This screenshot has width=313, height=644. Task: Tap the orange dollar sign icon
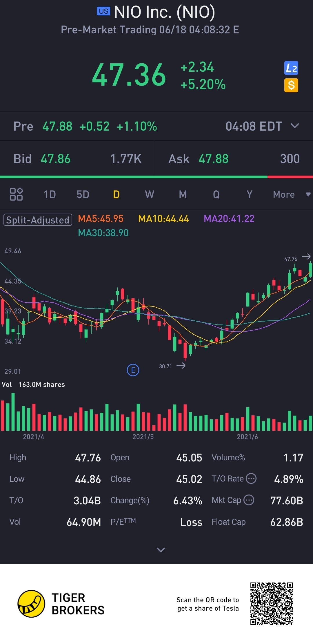pos(291,85)
